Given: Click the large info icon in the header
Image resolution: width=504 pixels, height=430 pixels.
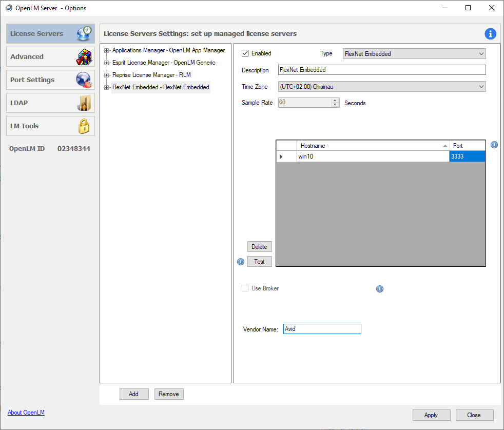Looking at the screenshot, I should tap(490, 34).
